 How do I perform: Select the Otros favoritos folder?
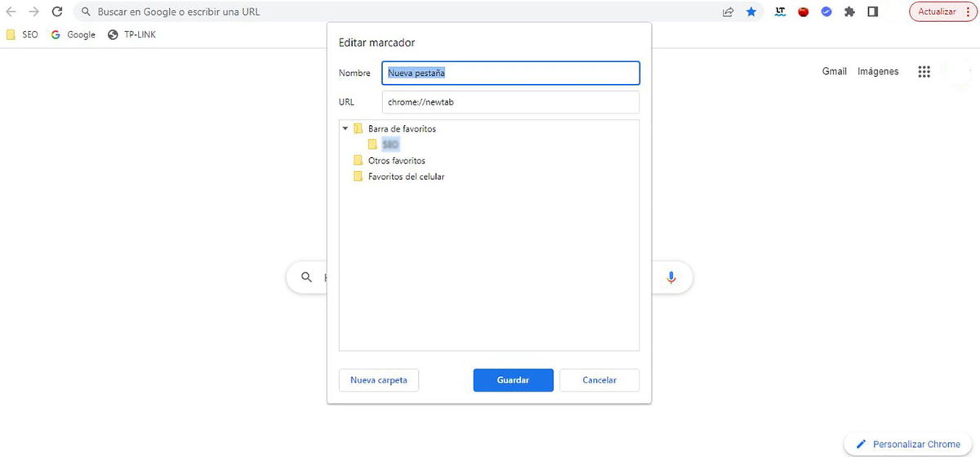coord(389,160)
